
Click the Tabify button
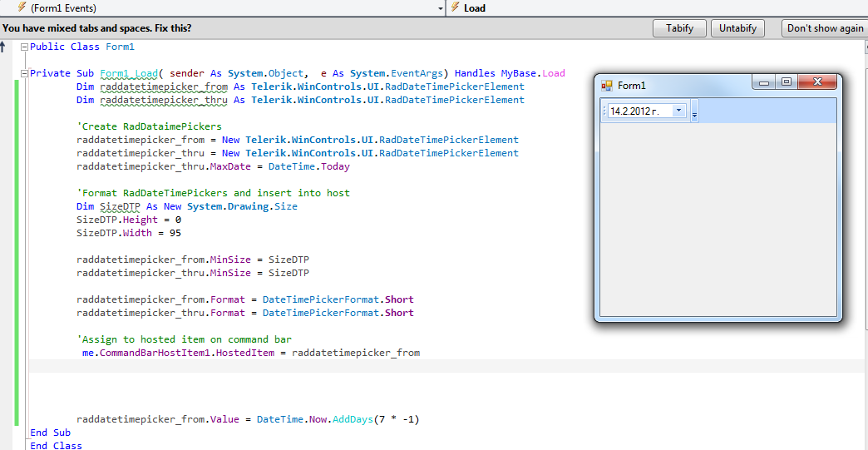(679, 28)
